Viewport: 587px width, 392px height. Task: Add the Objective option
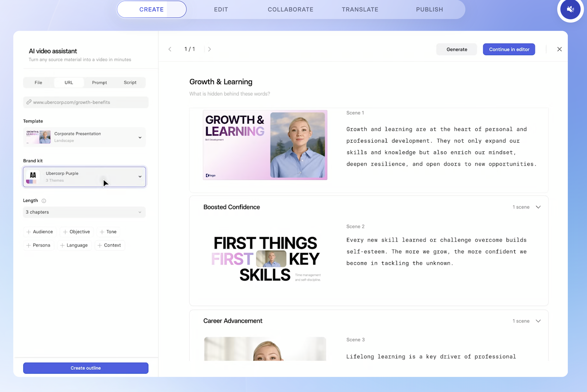point(77,232)
